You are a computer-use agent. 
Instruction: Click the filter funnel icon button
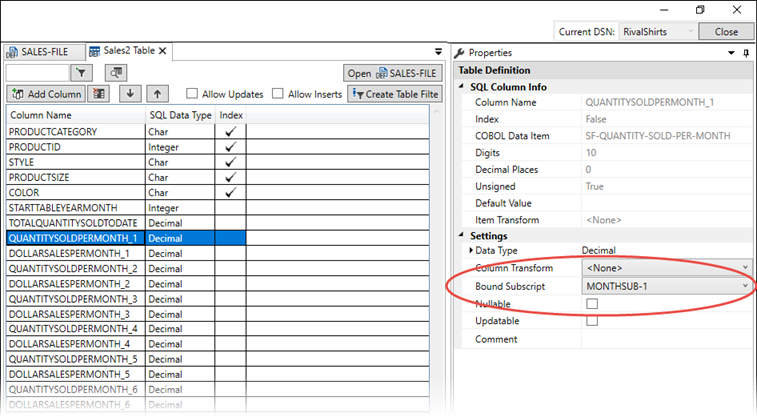pyautogui.click(x=81, y=72)
